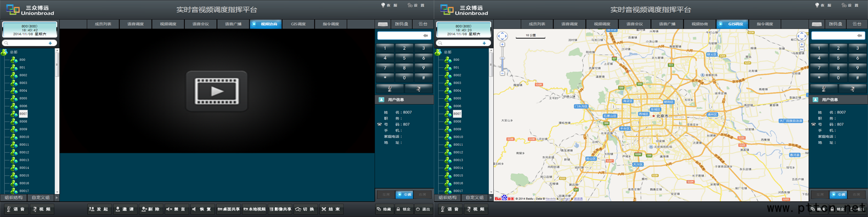Click the video call icon under the left keypad
This screenshot has height=217, width=868.
(x=418, y=89)
